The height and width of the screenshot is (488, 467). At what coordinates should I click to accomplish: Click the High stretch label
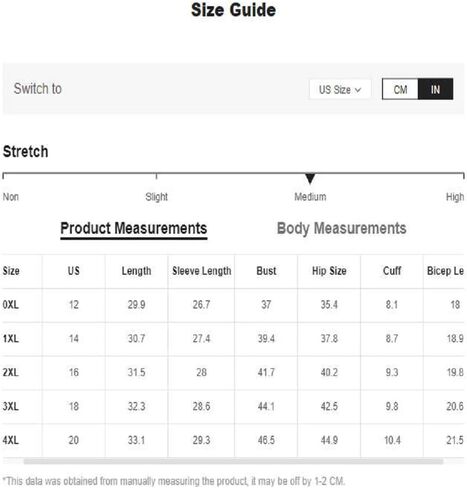(x=455, y=197)
